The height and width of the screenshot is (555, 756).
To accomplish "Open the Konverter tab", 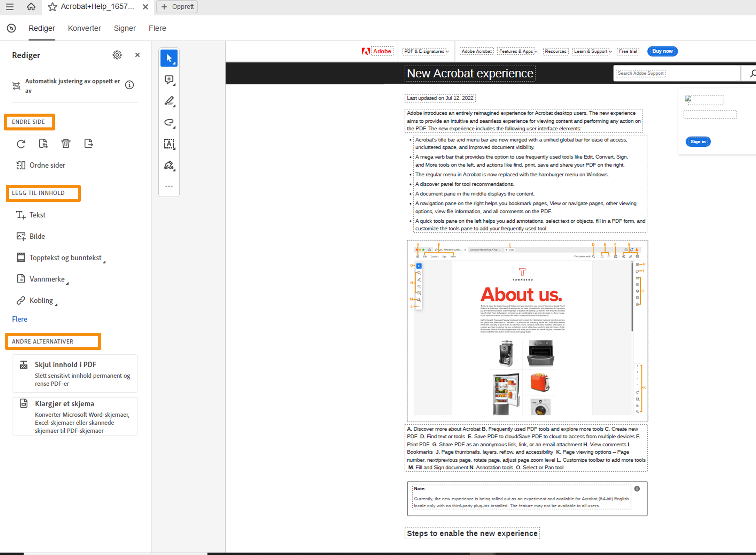I will pos(84,28).
